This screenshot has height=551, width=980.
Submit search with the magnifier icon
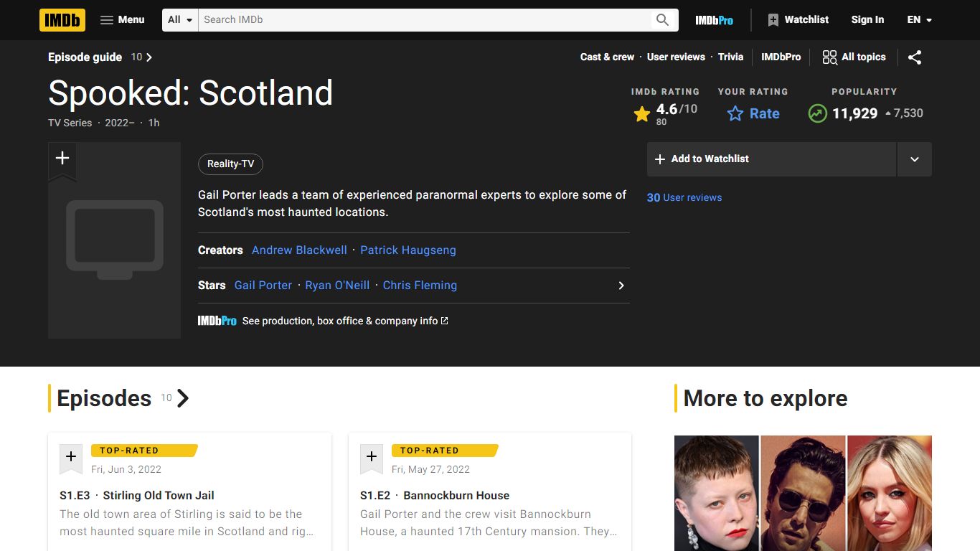coord(662,20)
